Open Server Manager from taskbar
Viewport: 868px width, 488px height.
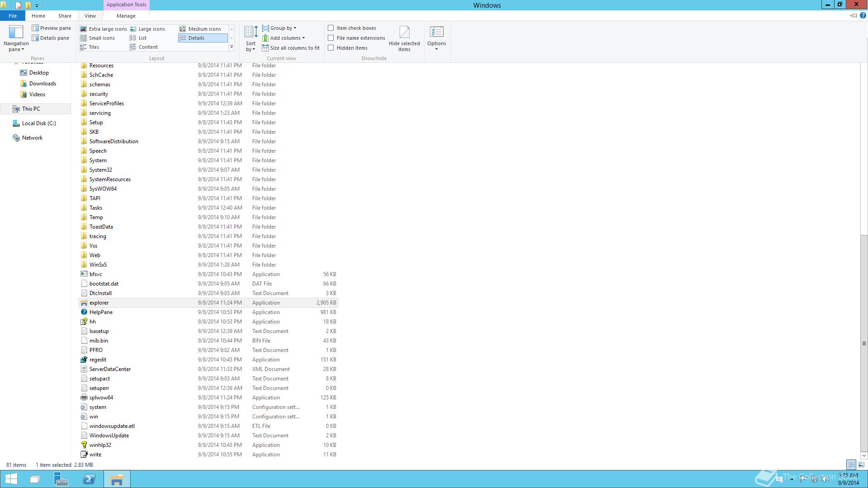[x=61, y=479]
